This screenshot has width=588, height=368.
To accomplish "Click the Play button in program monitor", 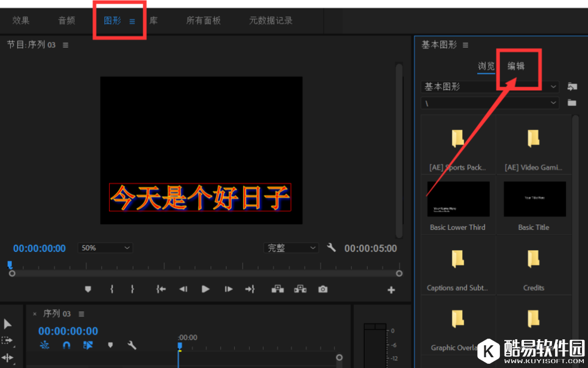I will [x=205, y=289].
